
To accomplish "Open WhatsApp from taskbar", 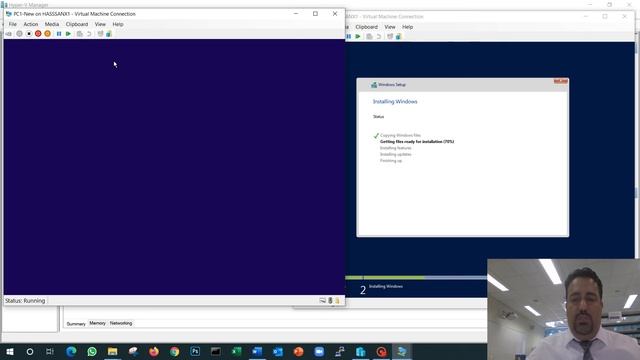I will (x=92, y=351).
